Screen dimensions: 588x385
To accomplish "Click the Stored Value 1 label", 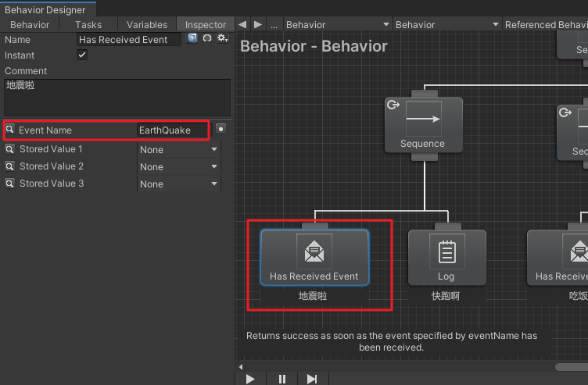I will (x=51, y=149).
